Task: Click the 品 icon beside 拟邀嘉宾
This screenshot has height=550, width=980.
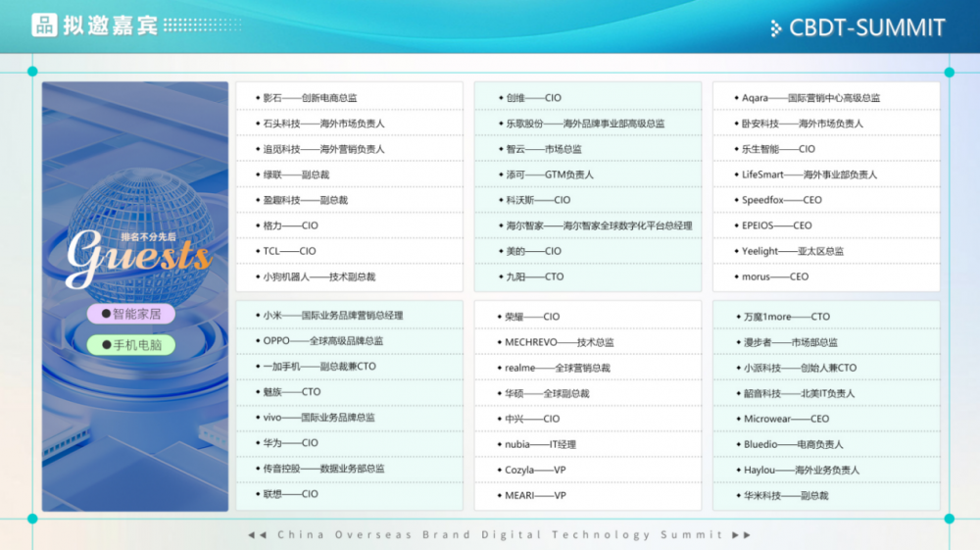Action: tap(44, 25)
